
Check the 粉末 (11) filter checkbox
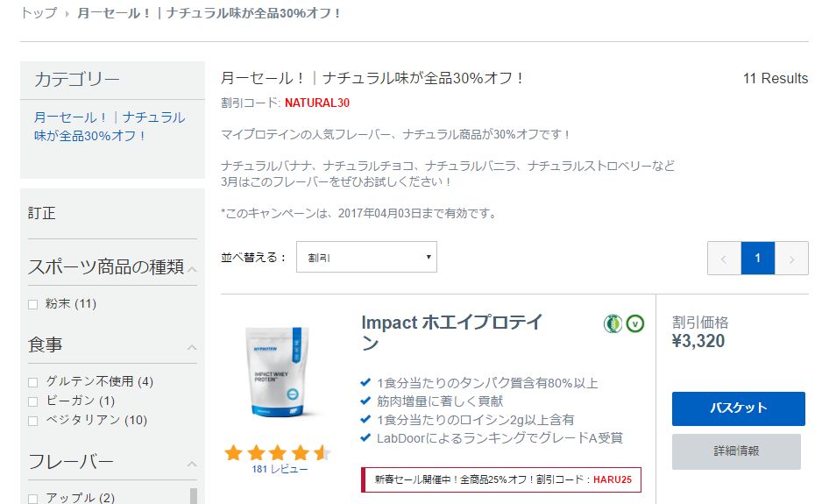[x=33, y=304]
